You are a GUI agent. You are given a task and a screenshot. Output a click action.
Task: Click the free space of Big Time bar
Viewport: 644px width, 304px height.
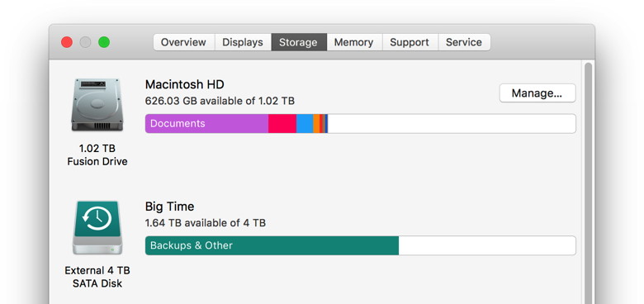(487, 245)
